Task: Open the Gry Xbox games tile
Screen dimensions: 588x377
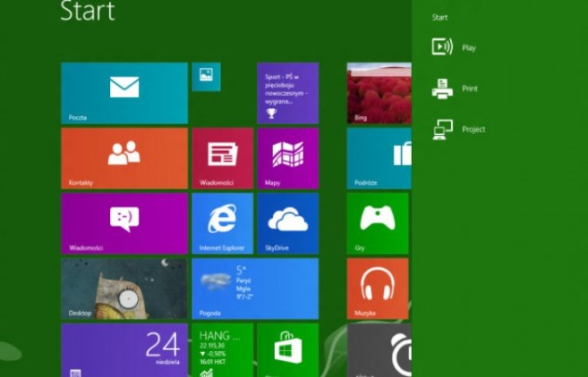Action: (378, 223)
